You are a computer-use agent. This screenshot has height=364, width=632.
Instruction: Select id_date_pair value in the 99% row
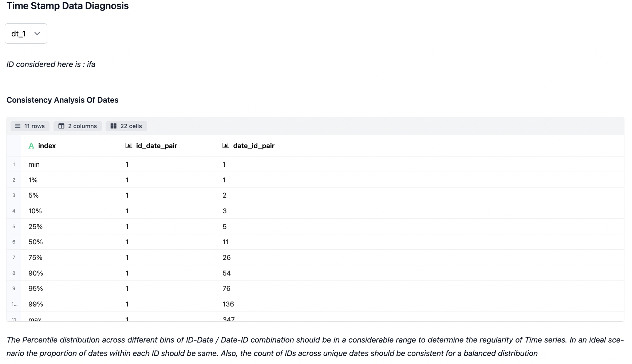tap(127, 304)
